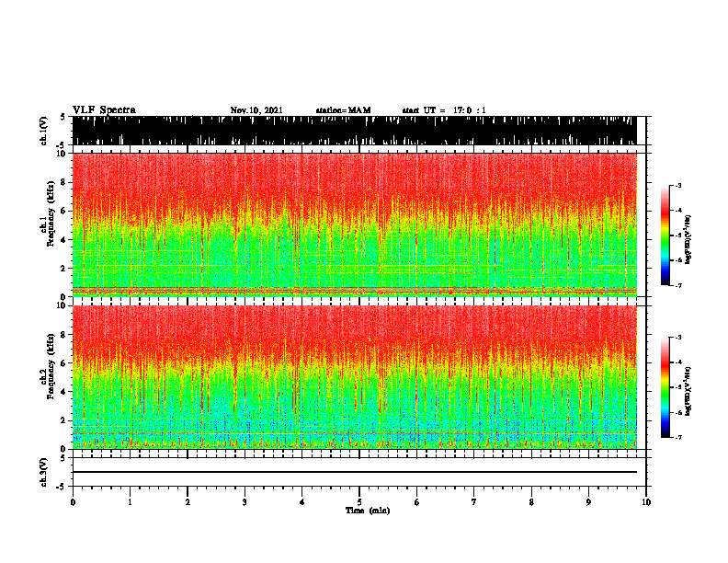Click the "6" tick on the time axis
Image resolution: width=728 pixels, height=563 pixels.
416,502
